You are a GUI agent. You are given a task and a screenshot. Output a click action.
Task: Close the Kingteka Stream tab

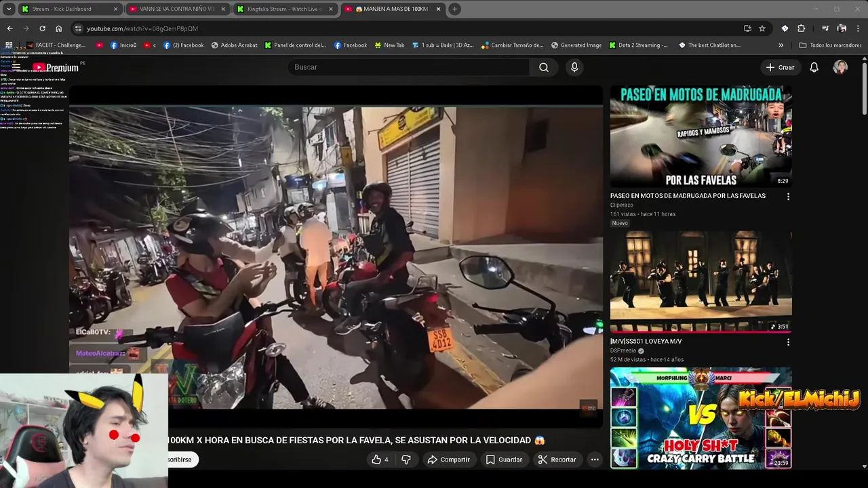click(330, 9)
